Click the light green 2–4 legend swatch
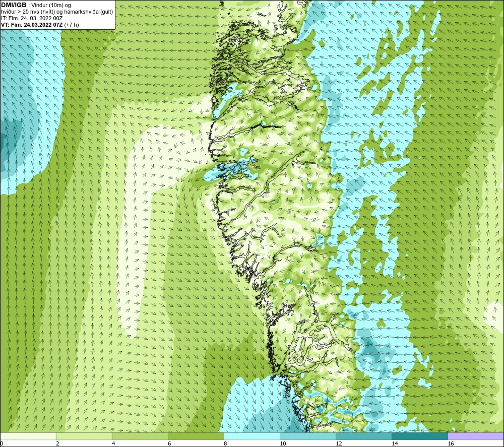Viewport: 504px width, 447px height. [x=84, y=436]
